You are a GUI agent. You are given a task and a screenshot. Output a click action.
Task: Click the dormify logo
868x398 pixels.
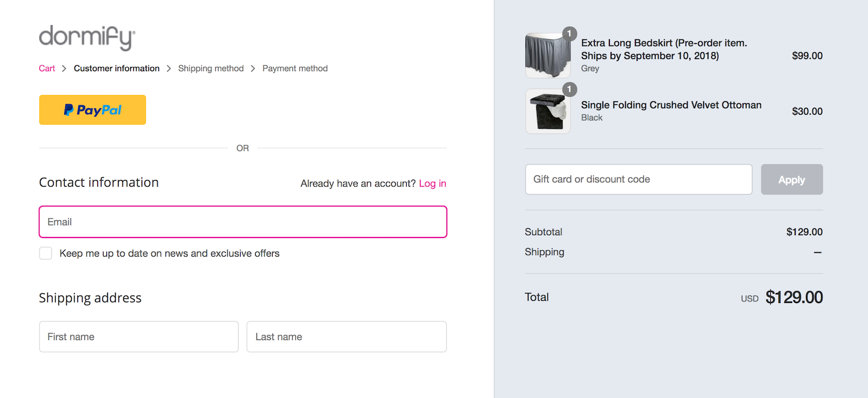click(x=87, y=38)
